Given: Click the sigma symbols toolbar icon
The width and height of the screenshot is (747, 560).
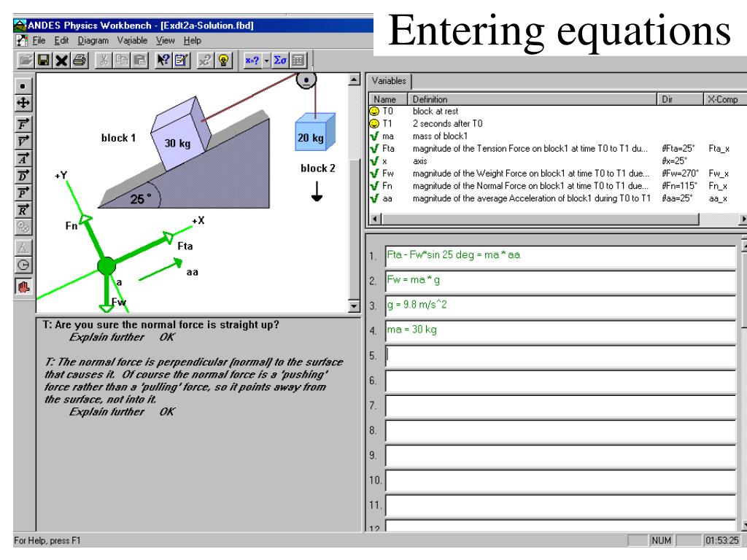Looking at the screenshot, I should tap(280, 61).
